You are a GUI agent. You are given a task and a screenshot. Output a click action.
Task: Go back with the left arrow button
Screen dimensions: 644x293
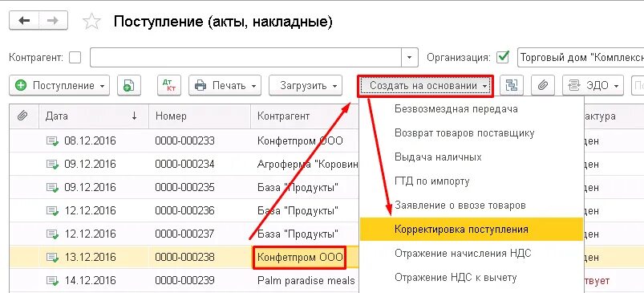pos(24,21)
